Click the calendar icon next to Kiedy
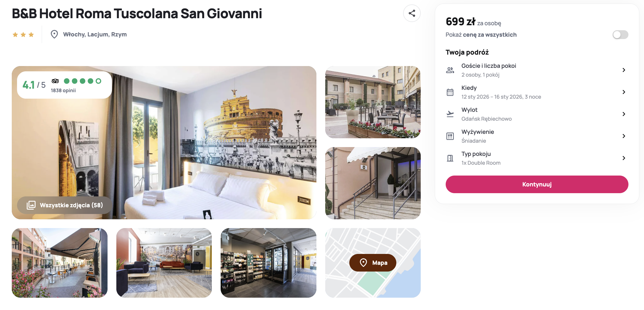Screen dimensions: 644x310 [450, 92]
